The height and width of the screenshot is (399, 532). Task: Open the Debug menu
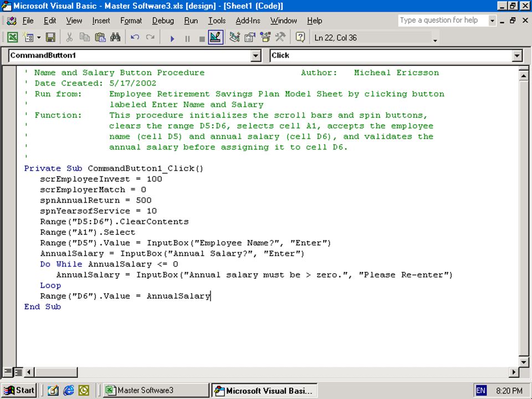coord(163,21)
